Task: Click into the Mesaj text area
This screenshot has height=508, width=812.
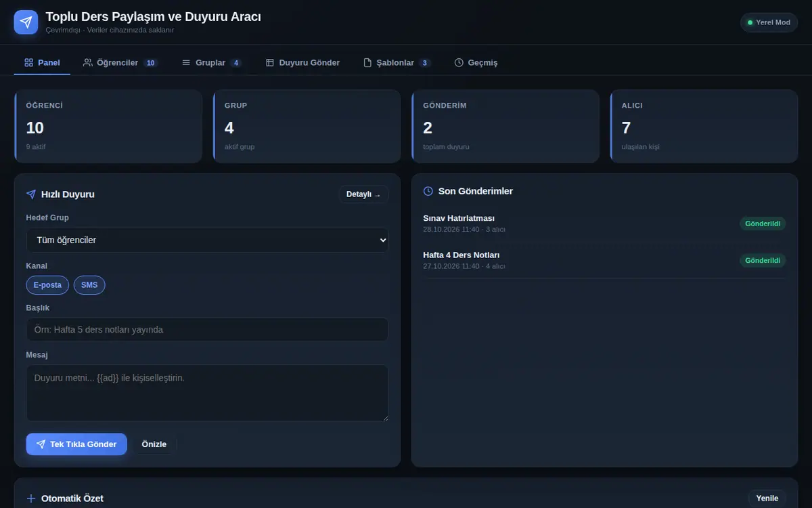Action: (x=207, y=393)
